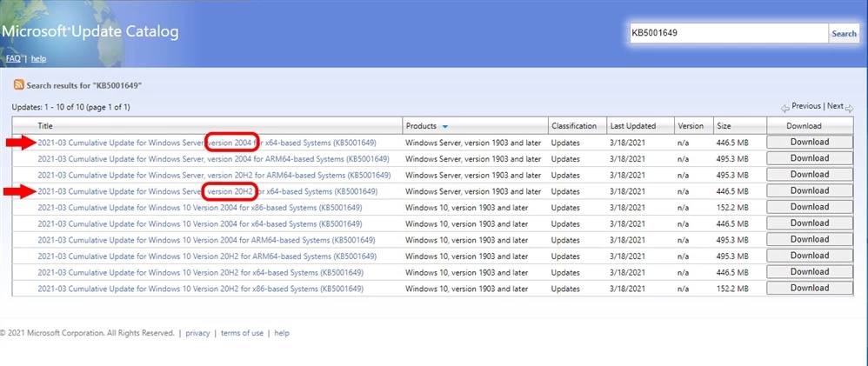Open Windows Server version 20H2 x64 update link
Screen dimensions: 868x366
[208, 191]
